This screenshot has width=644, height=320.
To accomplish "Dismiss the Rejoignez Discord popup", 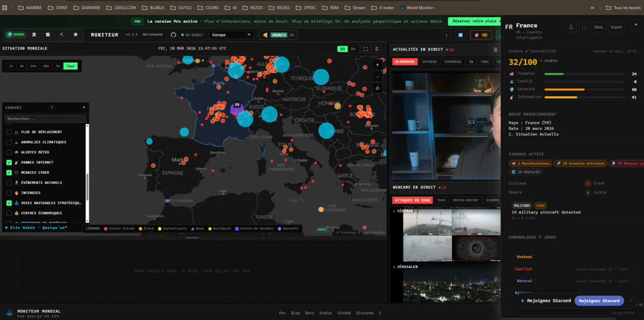I will [631, 301].
